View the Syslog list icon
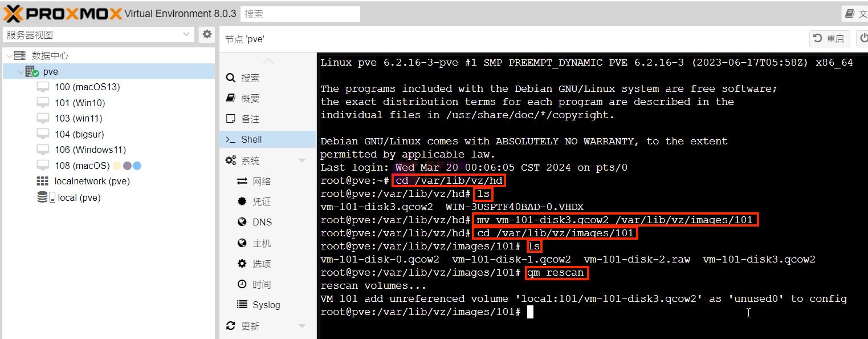The width and height of the screenshot is (868, 339). coord(241,304)
